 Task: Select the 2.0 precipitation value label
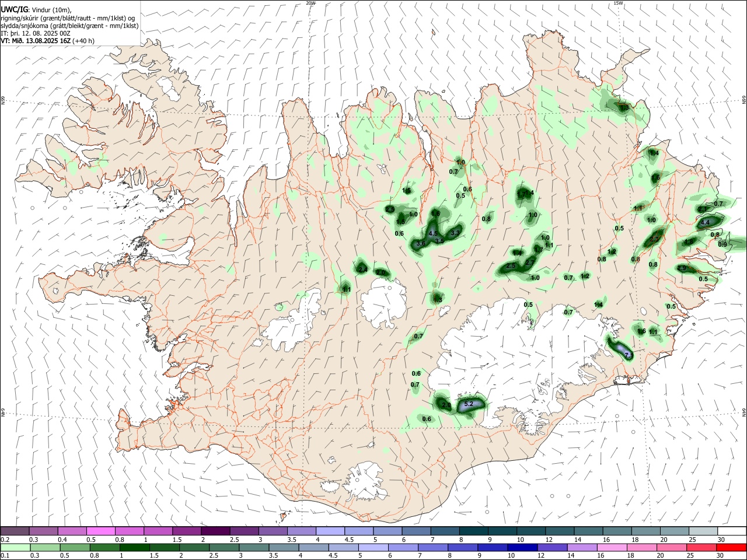click(x=381, y=272)
